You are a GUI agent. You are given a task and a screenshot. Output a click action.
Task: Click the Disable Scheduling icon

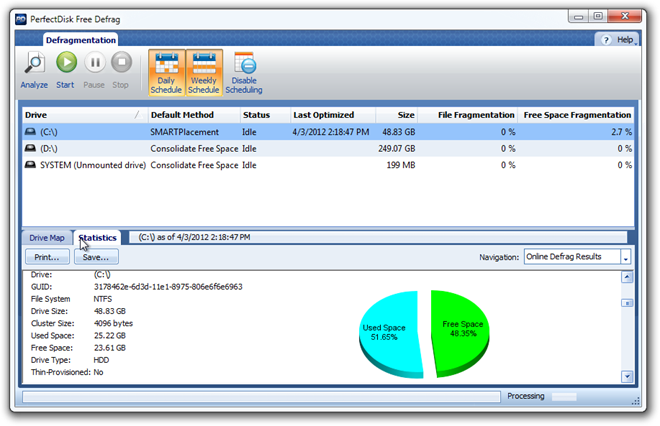pos(245,64)
